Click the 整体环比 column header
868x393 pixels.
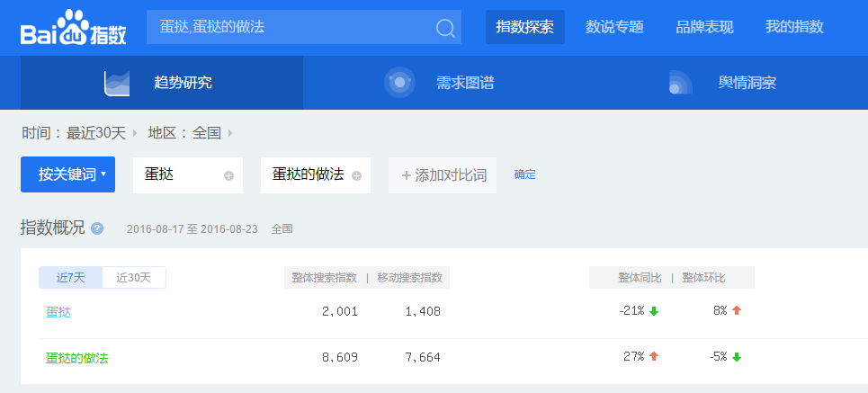point(703,278)
